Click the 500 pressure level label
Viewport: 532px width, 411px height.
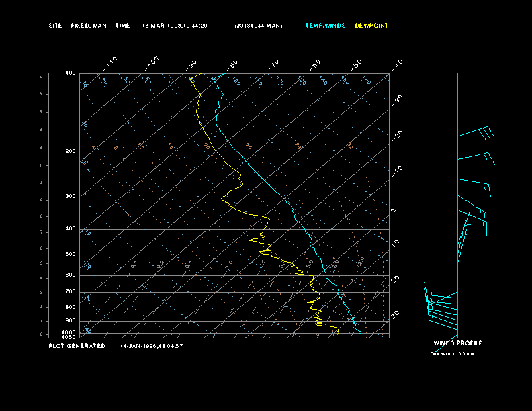71,255
